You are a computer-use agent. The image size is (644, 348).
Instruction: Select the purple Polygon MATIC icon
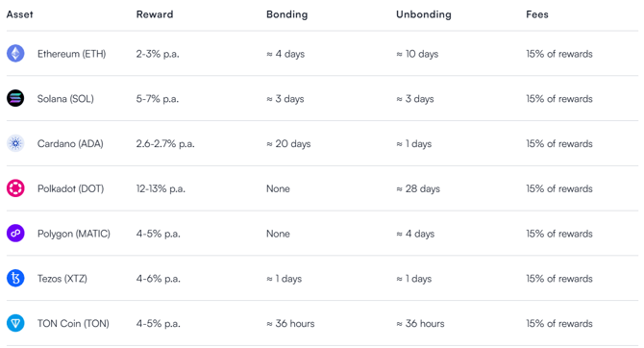click(15, 234)
